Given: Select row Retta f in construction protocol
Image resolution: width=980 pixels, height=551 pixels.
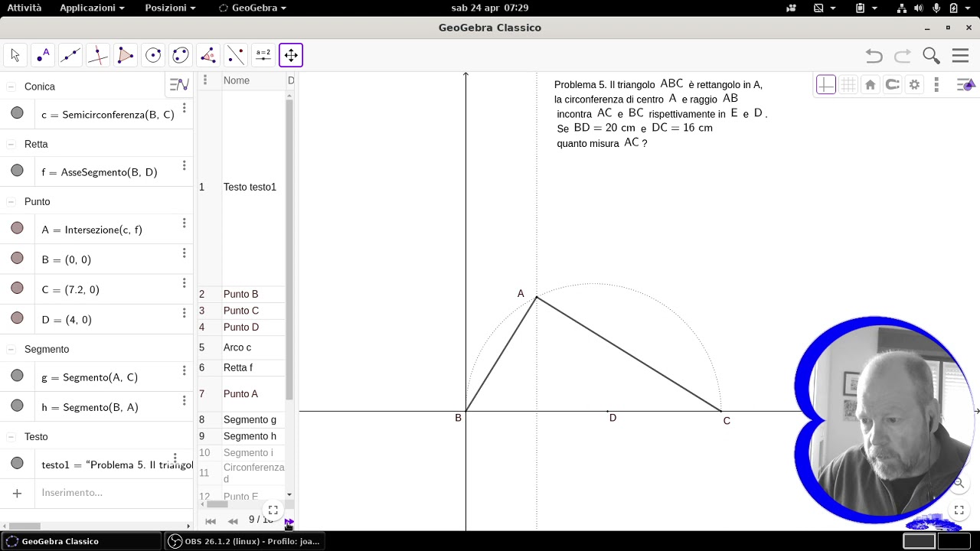Looking at the screenshot, I should pos(241,367).
